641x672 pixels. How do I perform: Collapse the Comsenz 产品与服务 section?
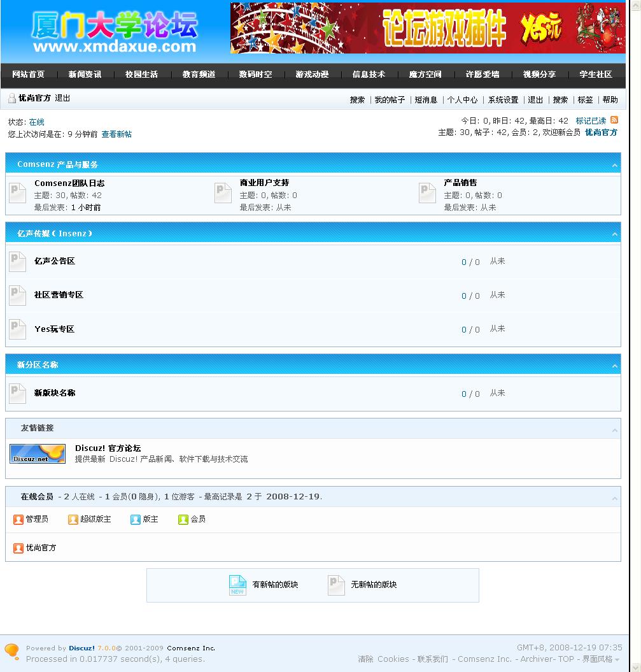point(614,166)
